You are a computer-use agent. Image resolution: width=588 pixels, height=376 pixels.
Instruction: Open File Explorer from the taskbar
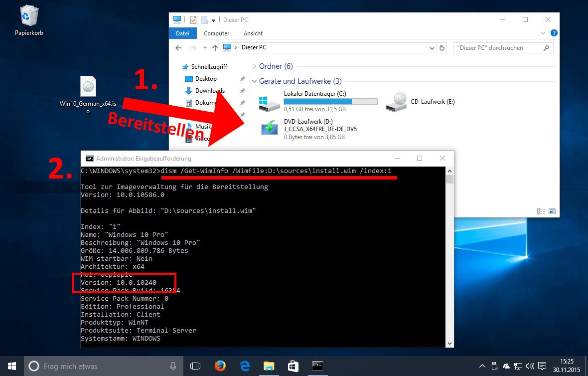point(269,366)
